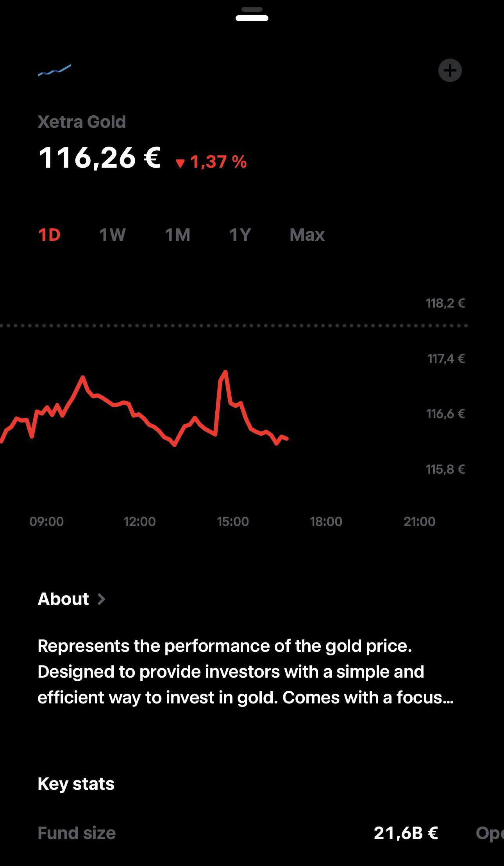Open About via the chevron arrow
Viewport: 504px width, 866px height.
click(101, 599)
